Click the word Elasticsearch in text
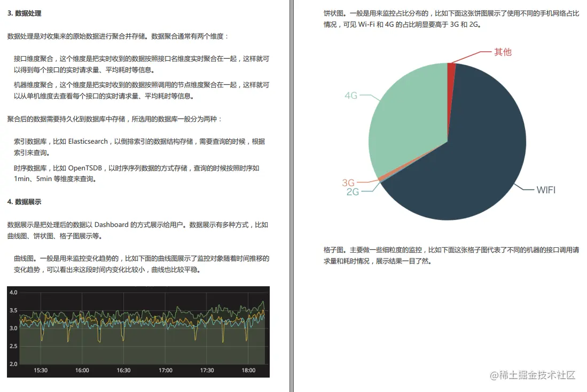The image size is (587, 392). coord(88,142)
